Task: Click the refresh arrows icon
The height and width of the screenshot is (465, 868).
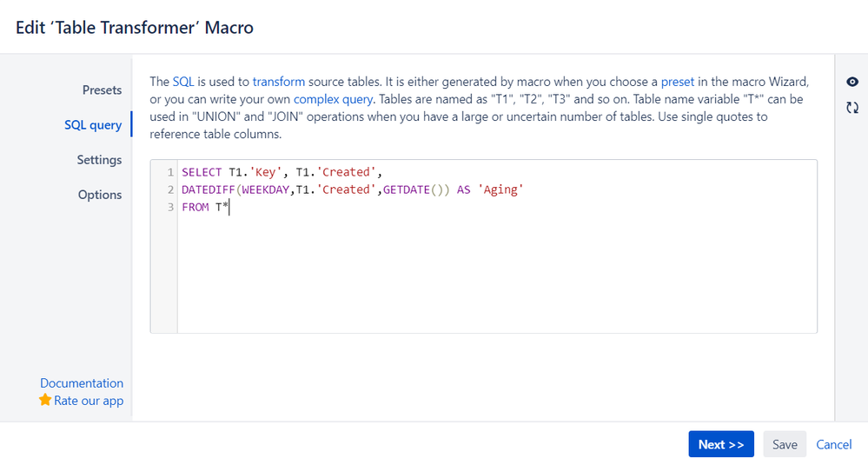Action: pos(852,108)
